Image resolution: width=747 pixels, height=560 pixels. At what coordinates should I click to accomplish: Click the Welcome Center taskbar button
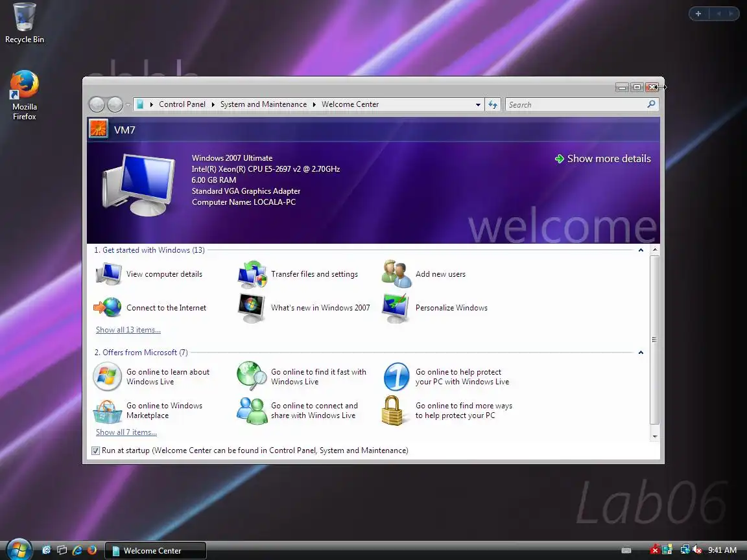(x=156, y=550)
